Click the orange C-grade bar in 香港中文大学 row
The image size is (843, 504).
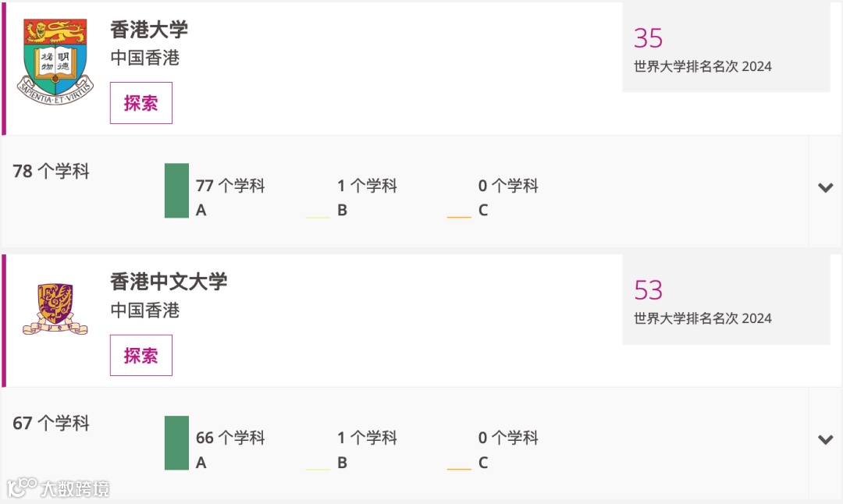click(459, 469)
